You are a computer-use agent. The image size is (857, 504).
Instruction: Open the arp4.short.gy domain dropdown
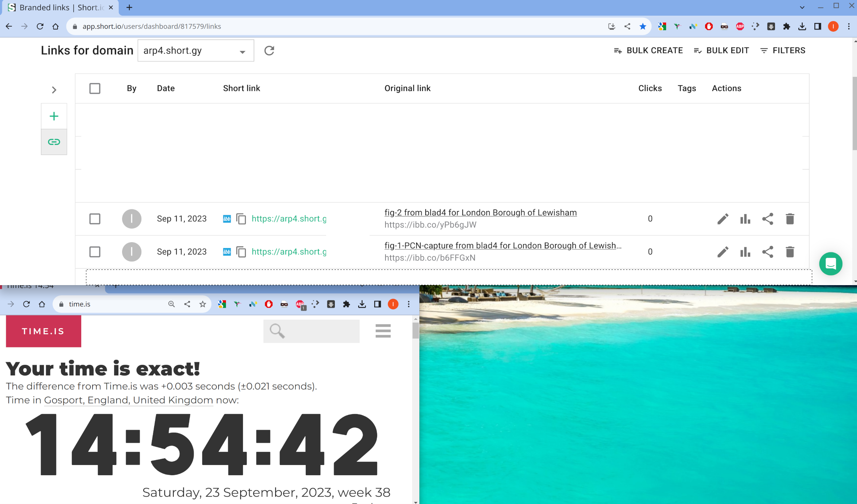coord(195,51)
